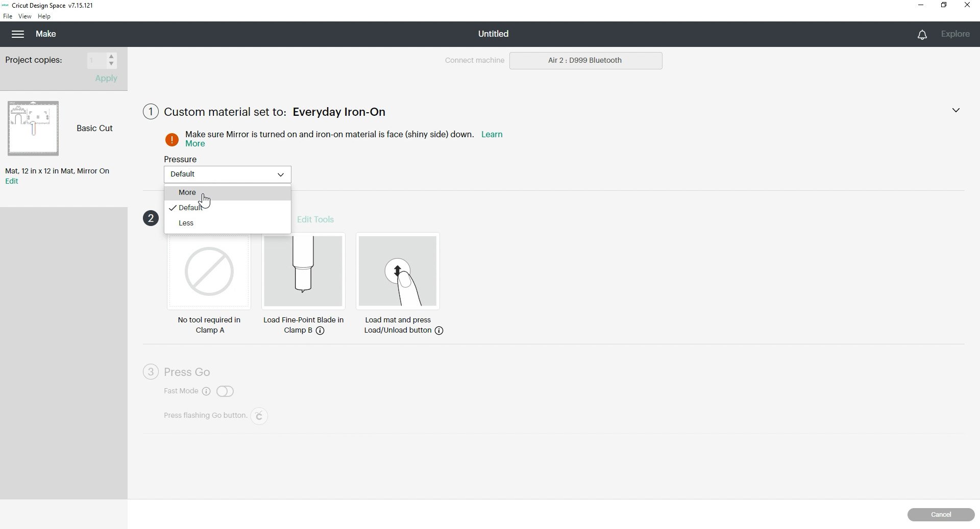Click the Basic Cut label
980x529 pixels.
(94, 129)
